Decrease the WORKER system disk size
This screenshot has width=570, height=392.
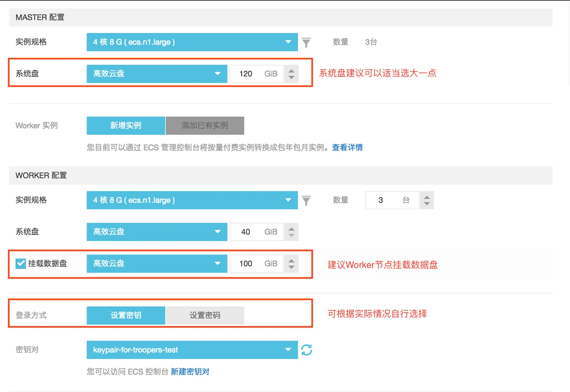292,235
